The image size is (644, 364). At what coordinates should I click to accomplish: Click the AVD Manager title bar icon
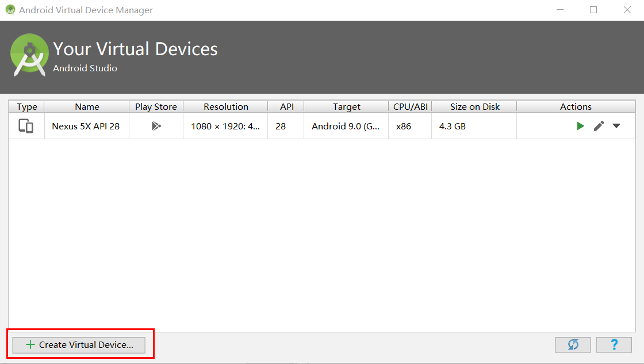point(10,10)
